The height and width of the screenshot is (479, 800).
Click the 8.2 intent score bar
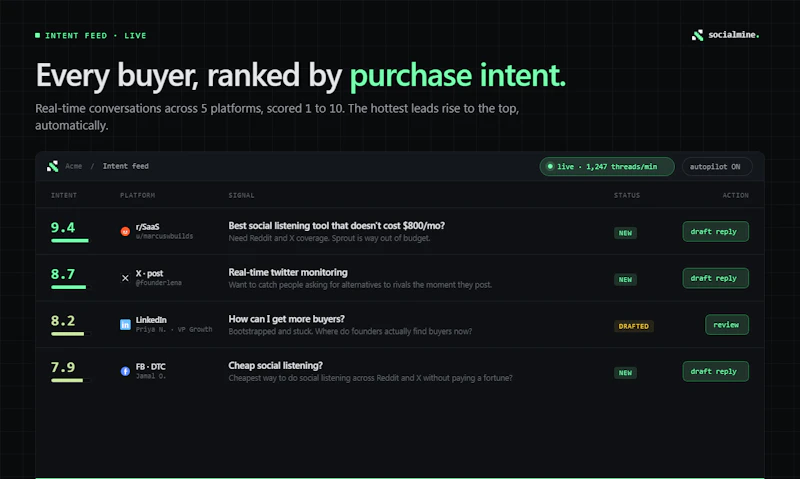[71, 334]
